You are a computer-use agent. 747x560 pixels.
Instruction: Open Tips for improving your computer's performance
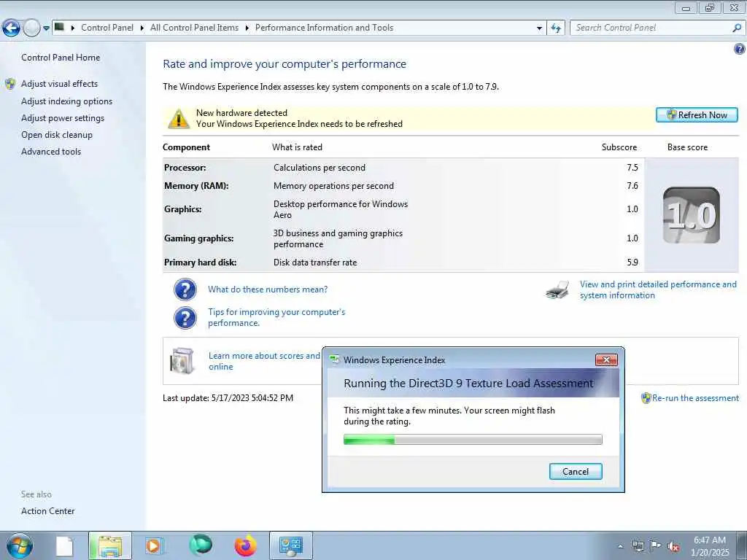(276, 318)
